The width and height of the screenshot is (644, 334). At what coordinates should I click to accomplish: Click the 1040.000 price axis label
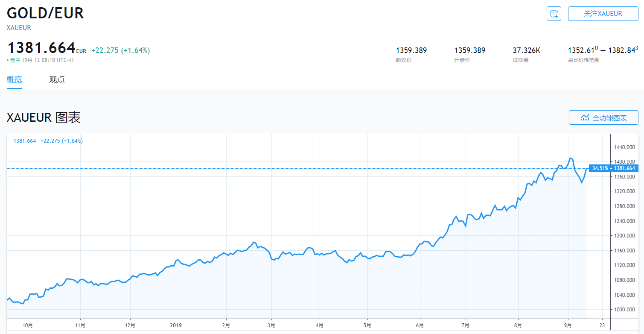(x=625, y=295)
